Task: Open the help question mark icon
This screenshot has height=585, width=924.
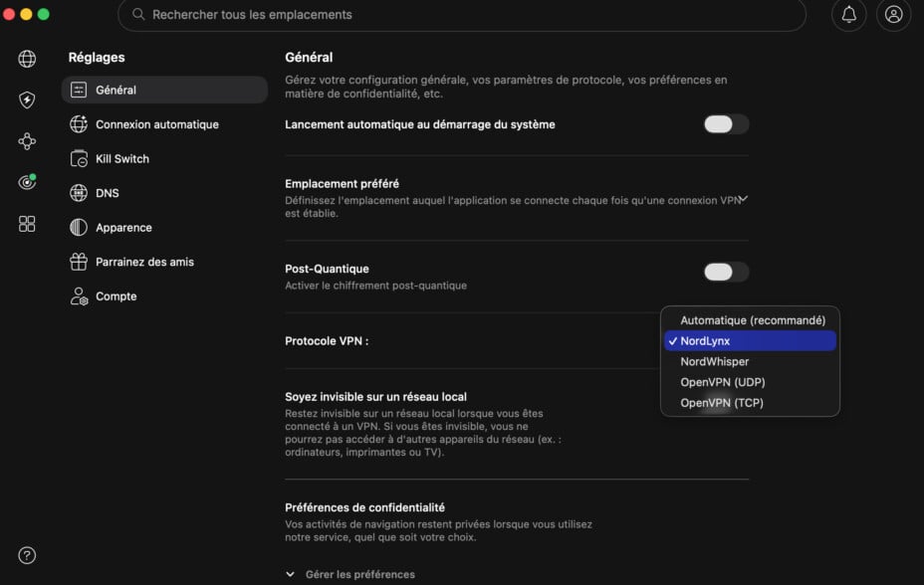Action: click(27, 555)
